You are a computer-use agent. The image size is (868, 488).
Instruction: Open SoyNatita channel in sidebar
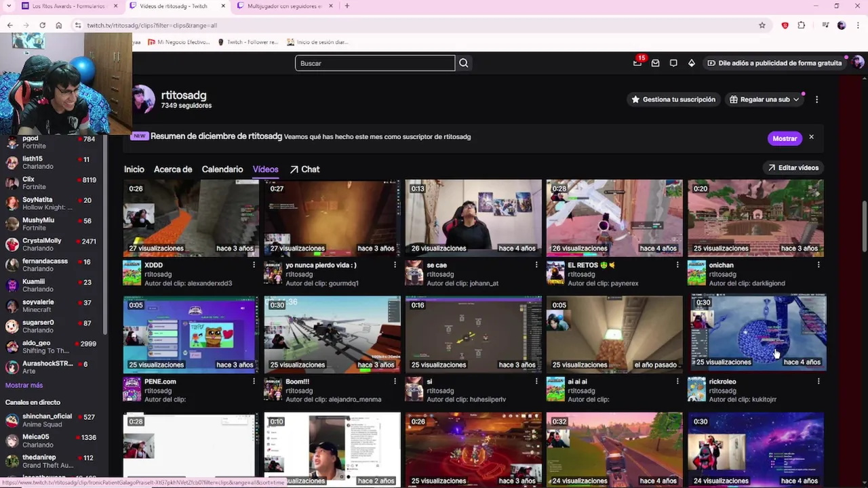[x=51, y=203]
